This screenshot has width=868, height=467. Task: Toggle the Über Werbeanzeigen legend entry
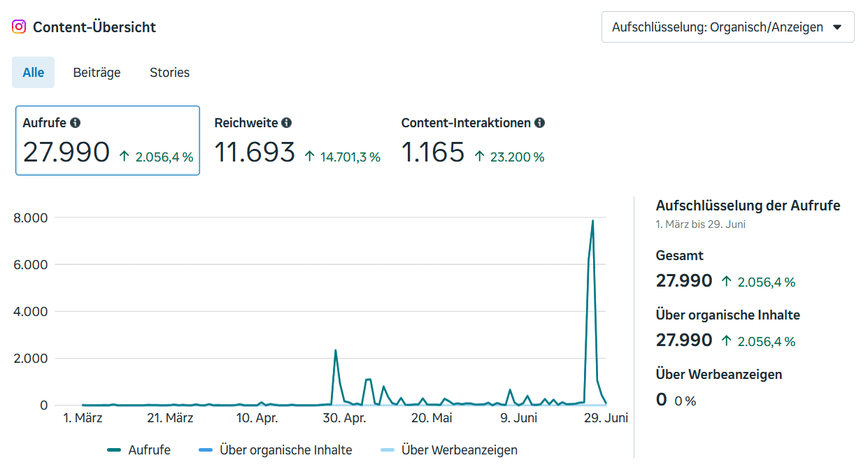449,450
